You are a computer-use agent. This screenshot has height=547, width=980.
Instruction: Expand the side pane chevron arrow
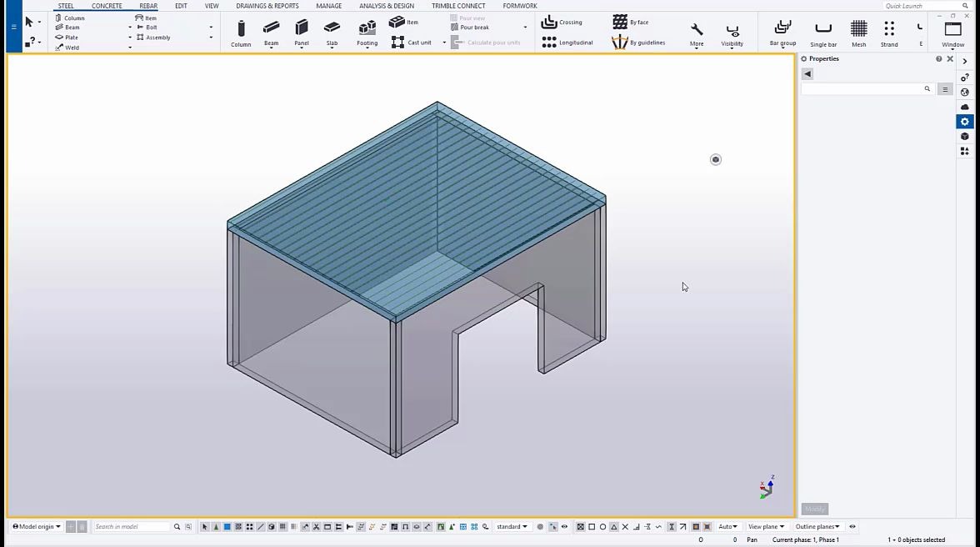pyautogui.click(x=964, y=61)
